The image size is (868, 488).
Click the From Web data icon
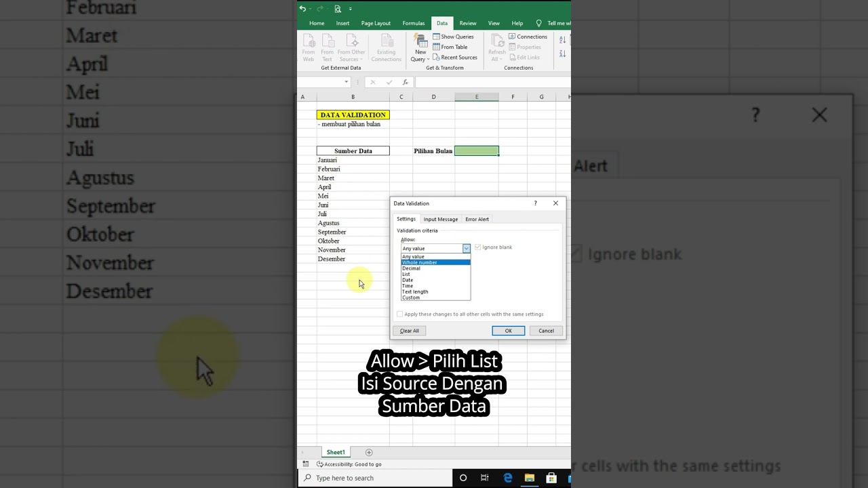point(309,47)
